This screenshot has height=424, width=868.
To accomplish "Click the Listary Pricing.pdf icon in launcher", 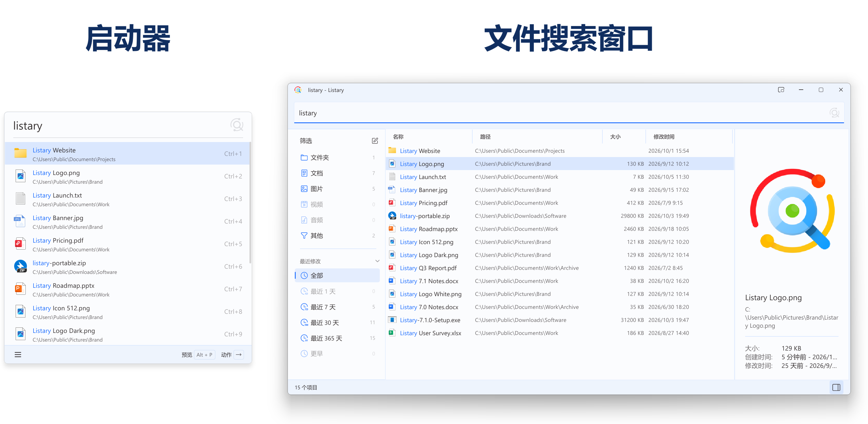I will tap(21, 243).
